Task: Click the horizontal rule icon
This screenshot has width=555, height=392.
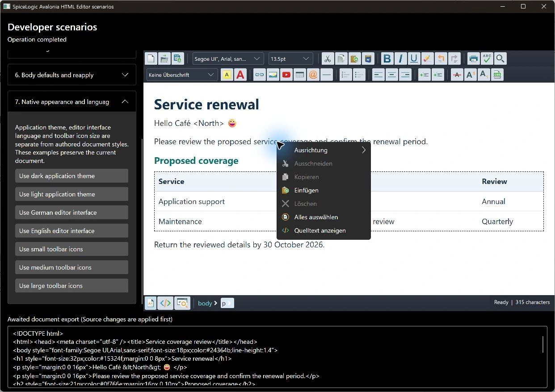Action: pyautogui.click(x=327, y=75)
